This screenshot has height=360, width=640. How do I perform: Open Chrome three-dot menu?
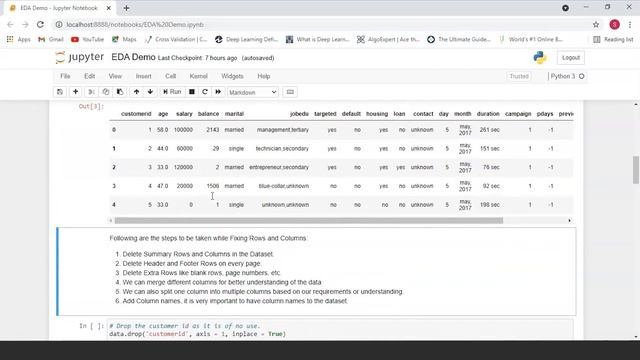point(630,24)
